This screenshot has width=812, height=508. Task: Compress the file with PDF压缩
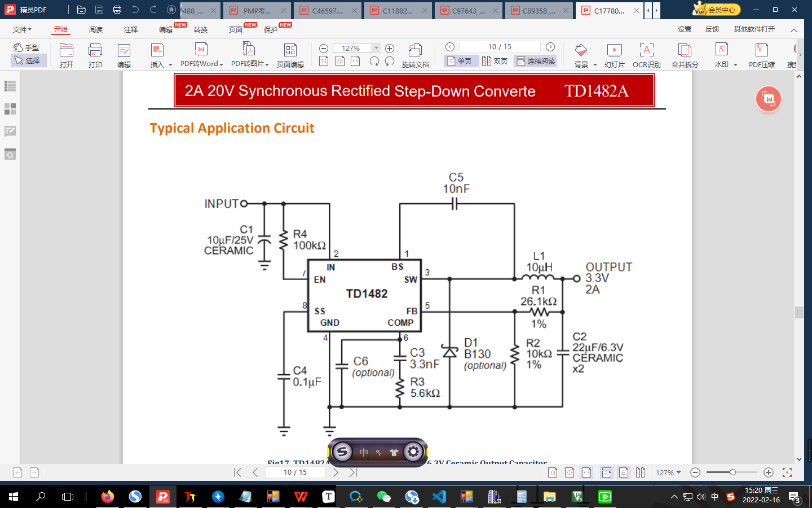pyautogui.click(x=762, y=55)
